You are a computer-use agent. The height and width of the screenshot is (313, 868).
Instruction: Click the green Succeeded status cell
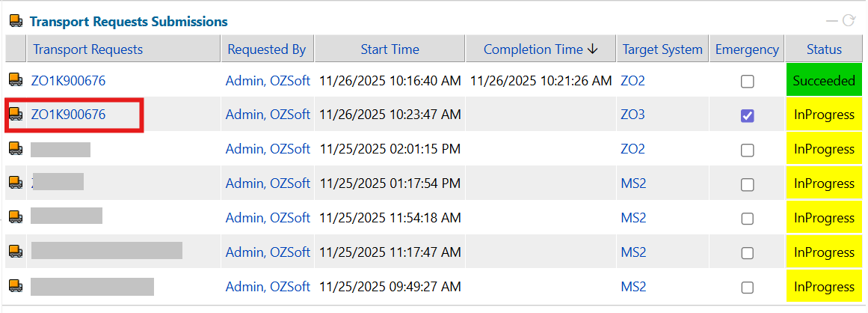pyautogui.click(x=824, y=80)
